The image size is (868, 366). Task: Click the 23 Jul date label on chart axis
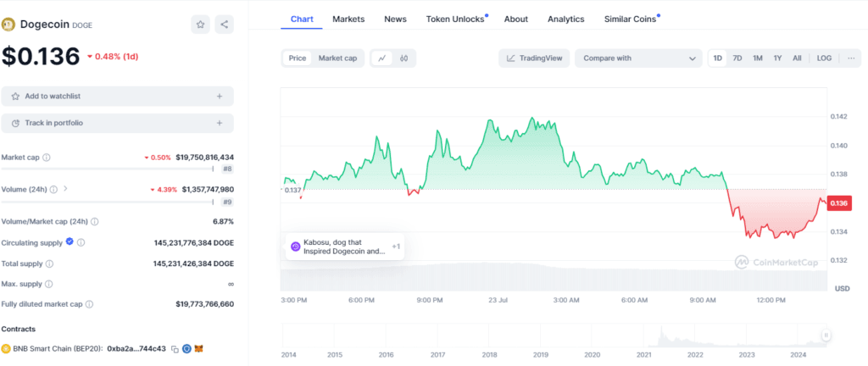coord(497,300)
